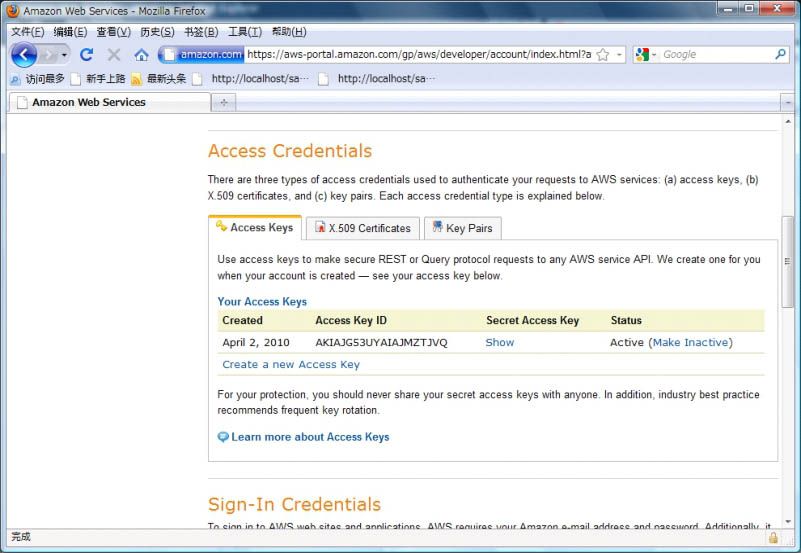The image size is (801, 553).
Task: Minimize the Firefox window
Action: pyautogui.click(x=728, y=8)
